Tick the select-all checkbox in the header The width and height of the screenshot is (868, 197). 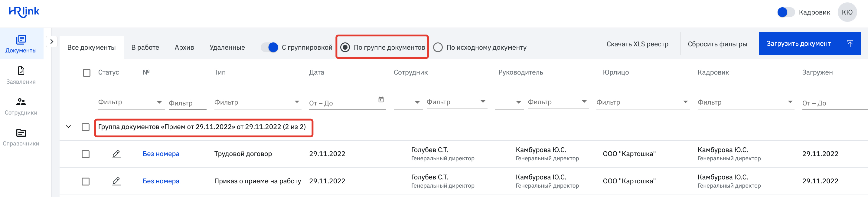[x=86, y=73]
